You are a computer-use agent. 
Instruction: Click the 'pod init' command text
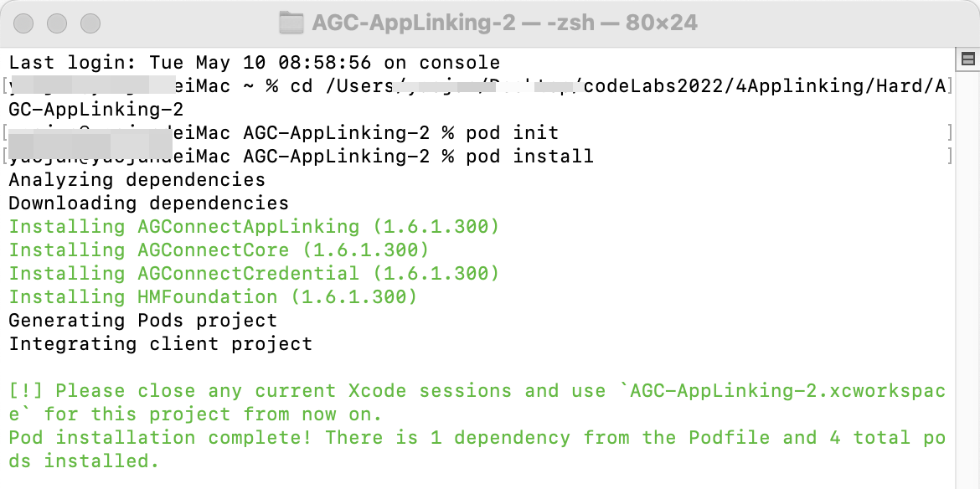click(512, 133)
